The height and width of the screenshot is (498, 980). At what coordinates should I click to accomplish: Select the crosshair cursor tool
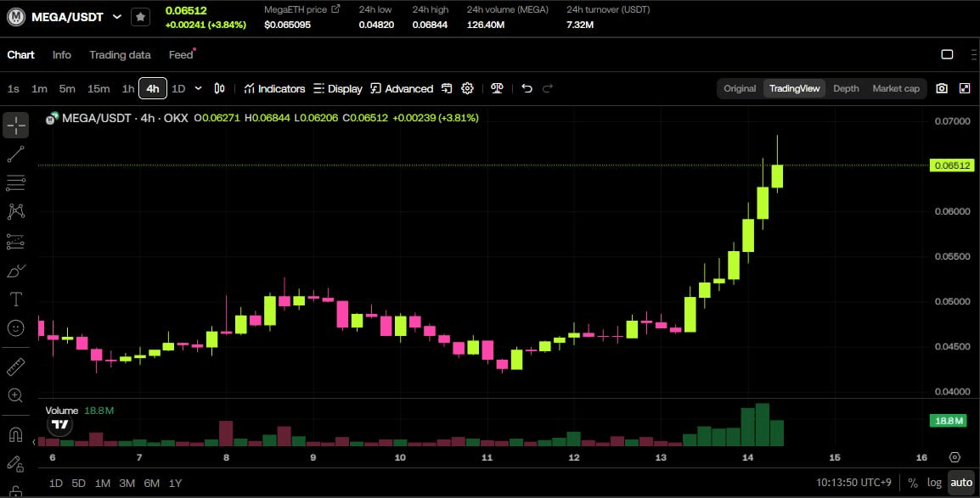coord(15,126)
